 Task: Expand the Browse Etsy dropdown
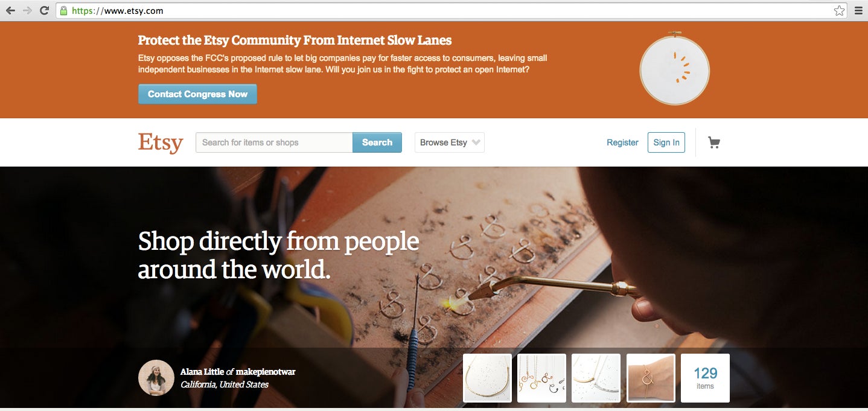point(450,142)
